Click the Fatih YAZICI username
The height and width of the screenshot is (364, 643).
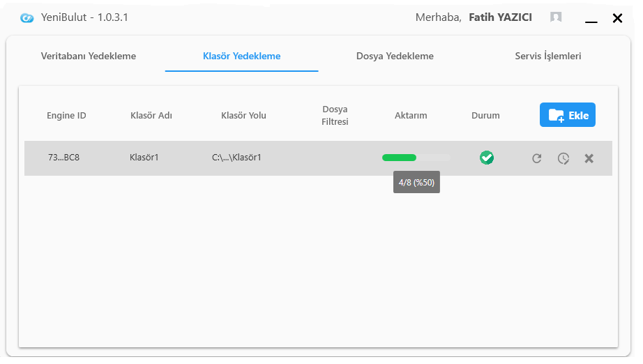tap(500, 17)
